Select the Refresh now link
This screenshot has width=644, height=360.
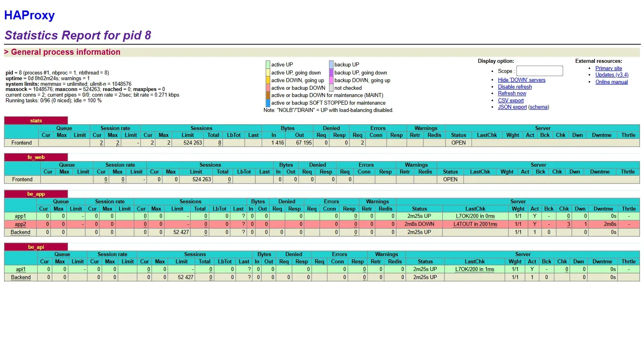pyautogui.click(x=512, y=93)
